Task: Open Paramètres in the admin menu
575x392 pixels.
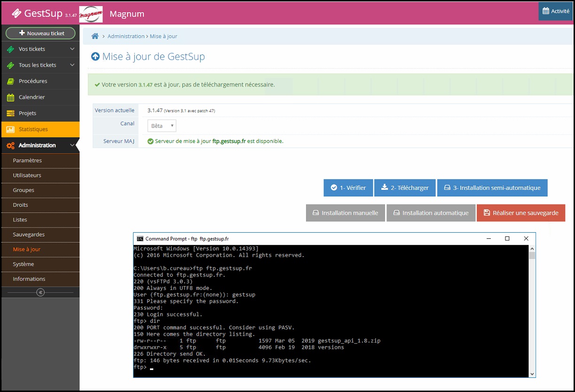Action: [x=27, y=160]
